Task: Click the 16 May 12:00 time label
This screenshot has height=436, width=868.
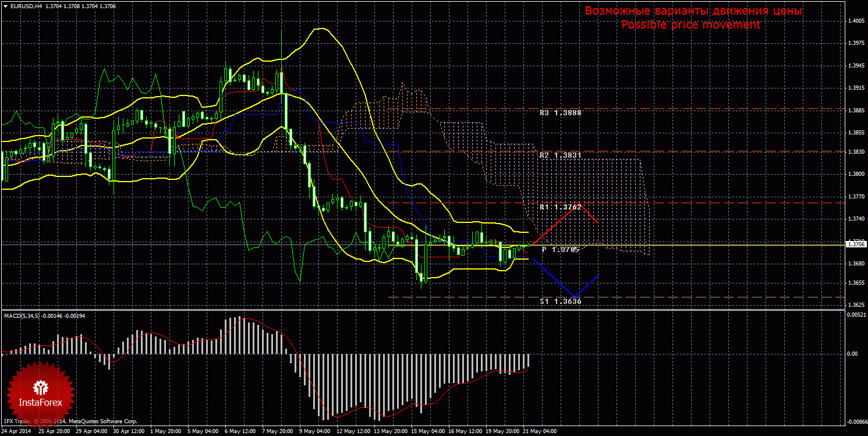Action: 465,432
